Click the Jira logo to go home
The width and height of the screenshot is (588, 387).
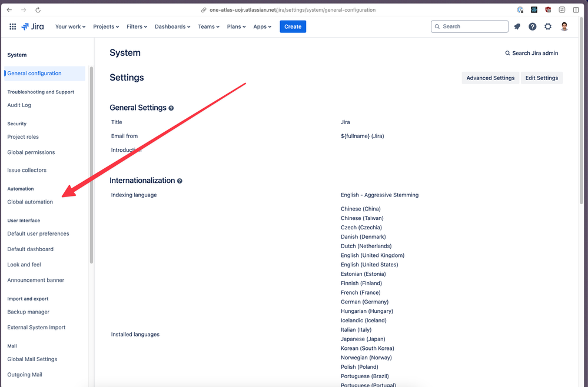(x=32, y=26)
